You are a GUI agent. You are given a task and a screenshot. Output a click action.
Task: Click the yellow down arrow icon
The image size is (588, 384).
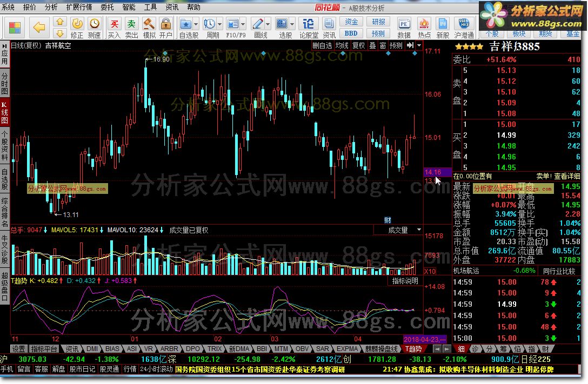60,33
